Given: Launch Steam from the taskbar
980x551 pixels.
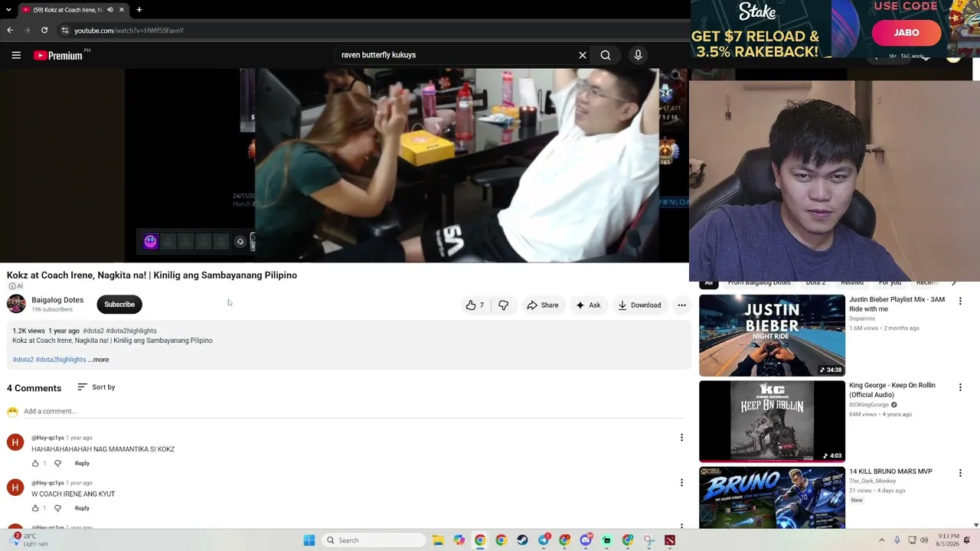Looking at the screenshot, I should [521, 540].
